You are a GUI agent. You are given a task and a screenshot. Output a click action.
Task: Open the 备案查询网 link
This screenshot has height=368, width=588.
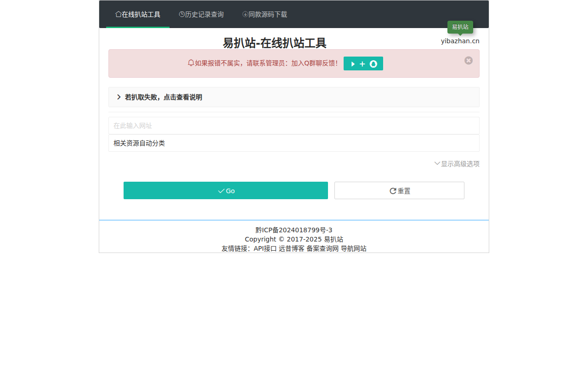pos(322,248)
